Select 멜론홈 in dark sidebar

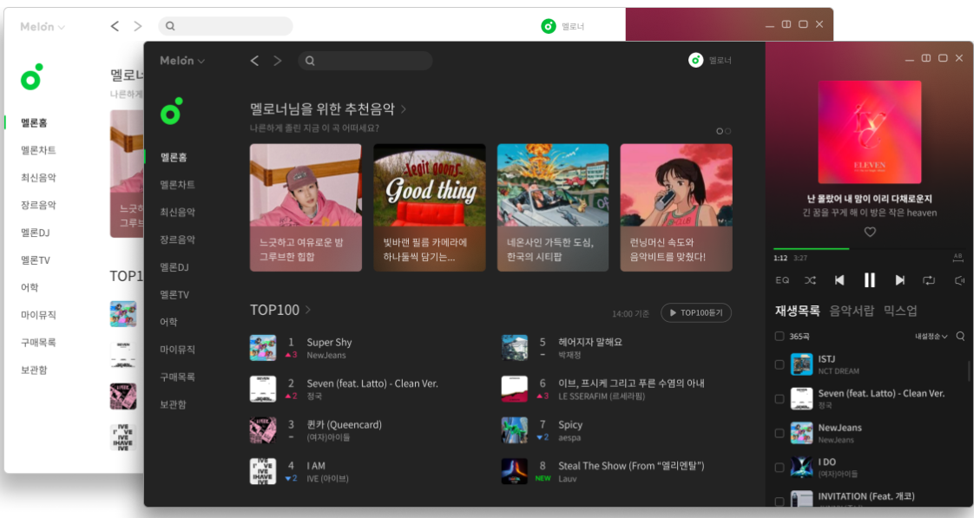coord(174,157)
